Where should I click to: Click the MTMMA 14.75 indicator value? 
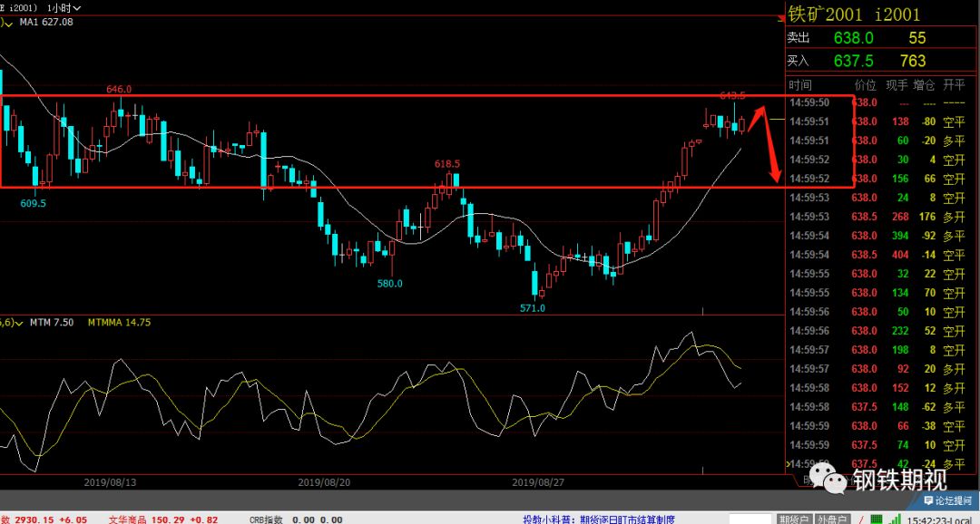coord(119,322)
